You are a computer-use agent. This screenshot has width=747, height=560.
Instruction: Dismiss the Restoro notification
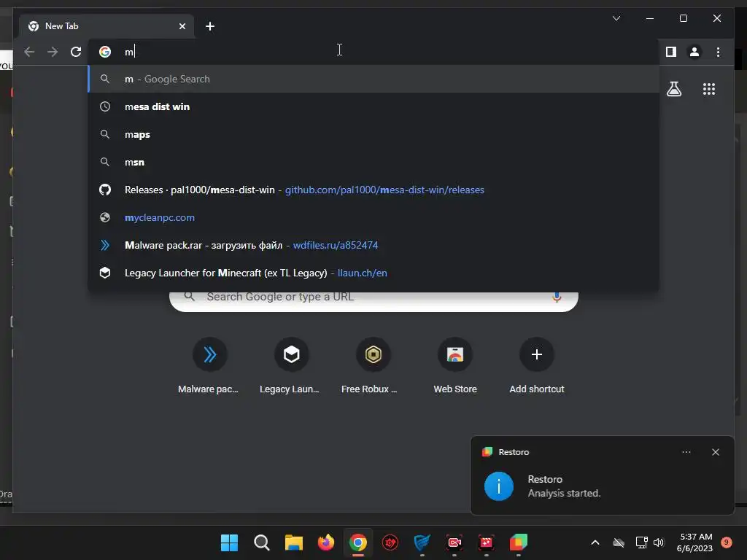[715, 452]
